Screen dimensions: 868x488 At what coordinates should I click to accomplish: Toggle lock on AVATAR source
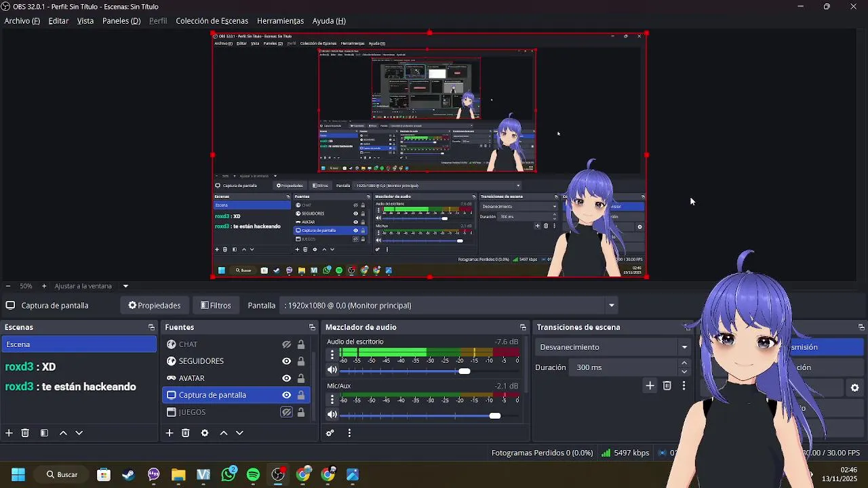[x=301, y=378]
